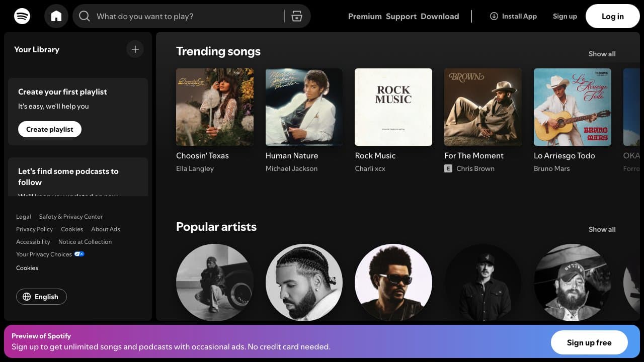Open popular artist in dark jacket and cap
644x362 pixels.
(x=483, y=282)
